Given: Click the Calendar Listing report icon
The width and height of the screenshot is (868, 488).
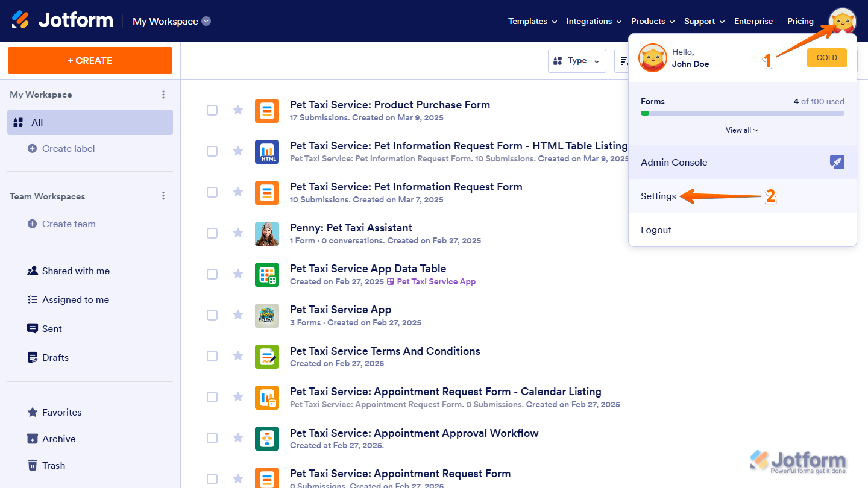Looking at the screenshot, I should [267, 398].
